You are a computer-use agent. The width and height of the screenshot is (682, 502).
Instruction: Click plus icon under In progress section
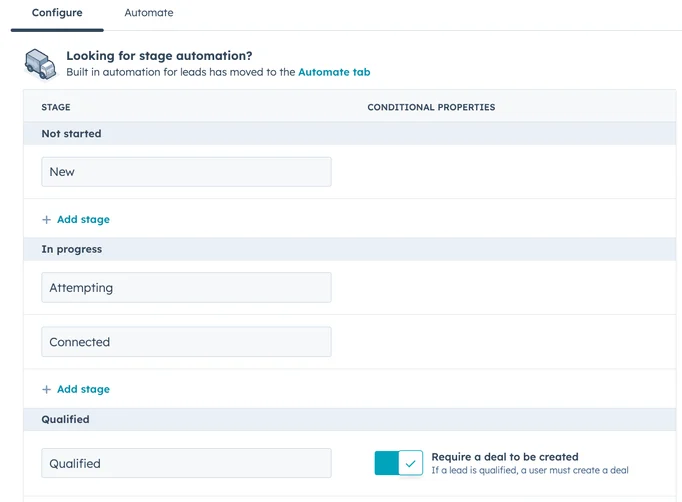click(x=47, y=389)
